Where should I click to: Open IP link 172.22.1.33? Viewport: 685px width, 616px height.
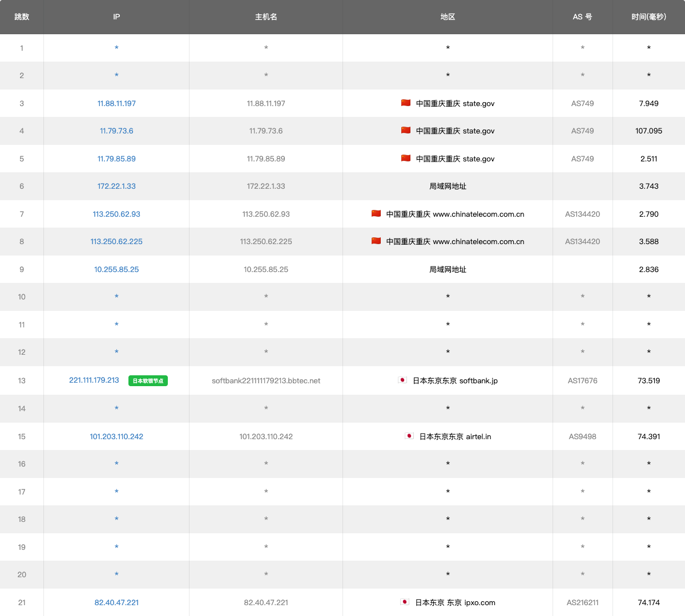click(x=116, y=187)
